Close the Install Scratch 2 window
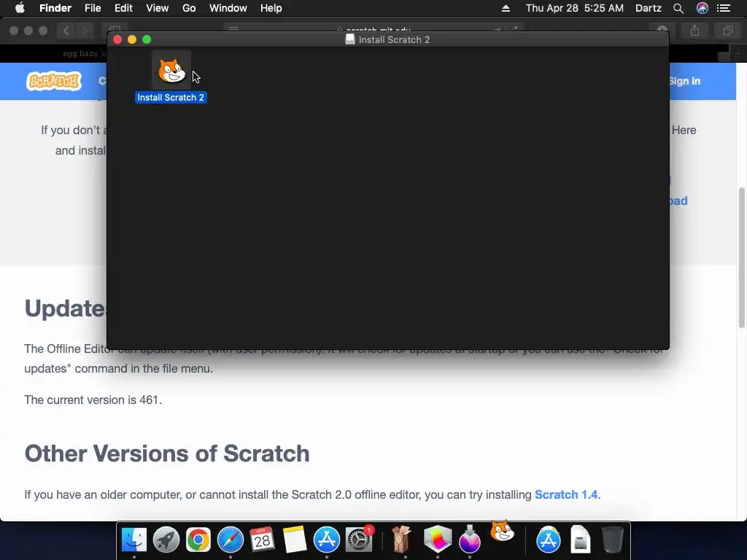747x560 pixels. click(117, 39)
